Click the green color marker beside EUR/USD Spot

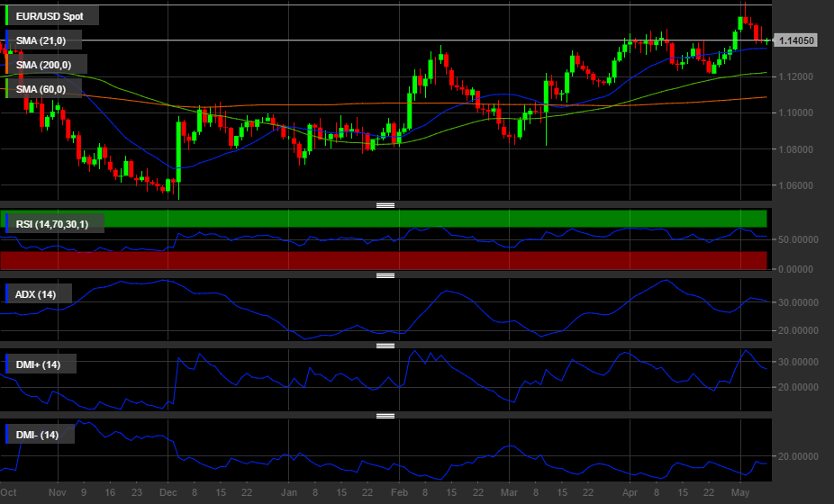[8, 16]
